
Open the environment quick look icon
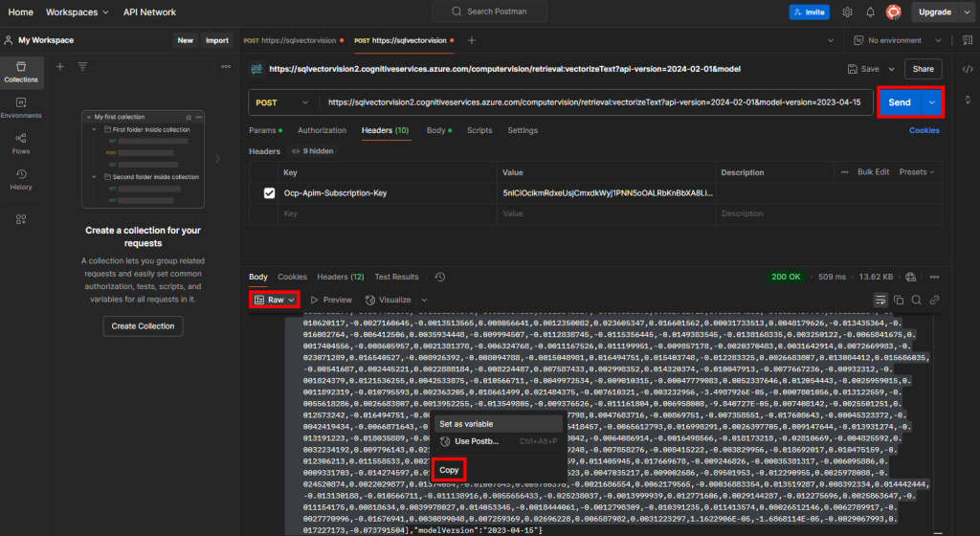[x=968, y=40]
